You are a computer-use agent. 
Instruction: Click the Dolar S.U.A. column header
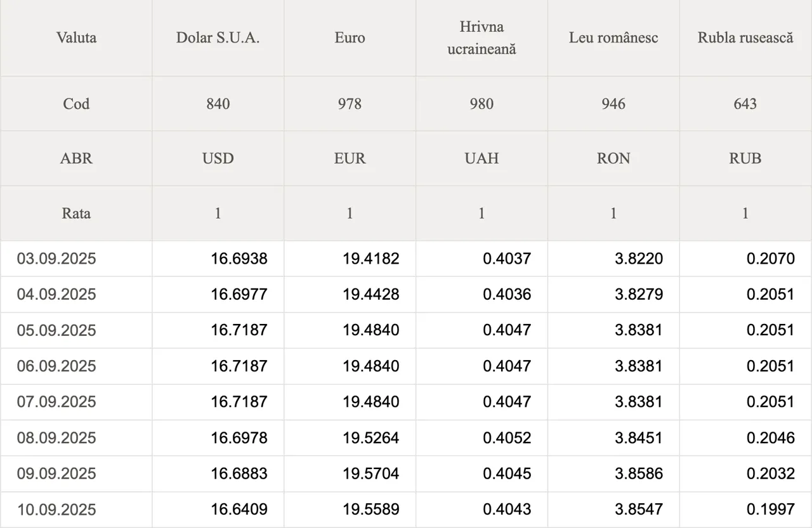[x=218, y=37]
